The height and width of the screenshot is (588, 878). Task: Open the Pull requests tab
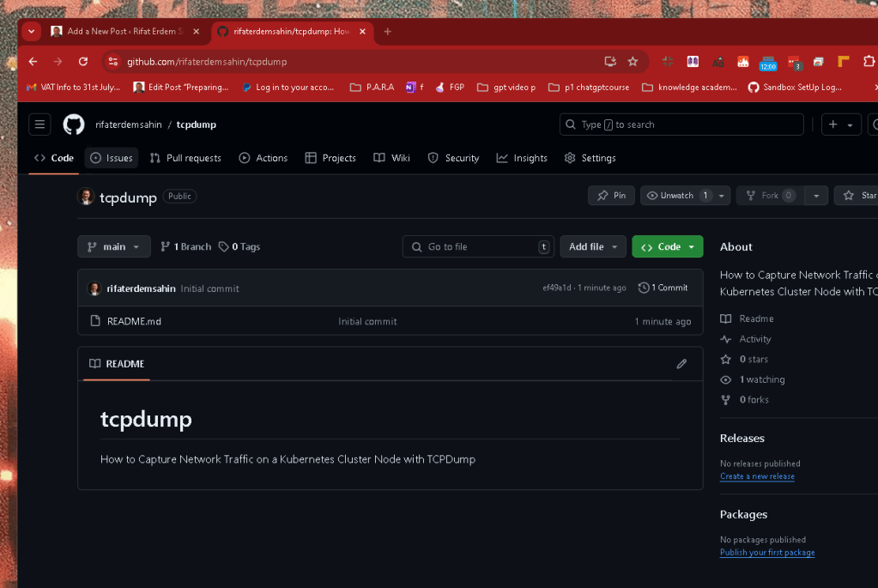click(186, 158)
